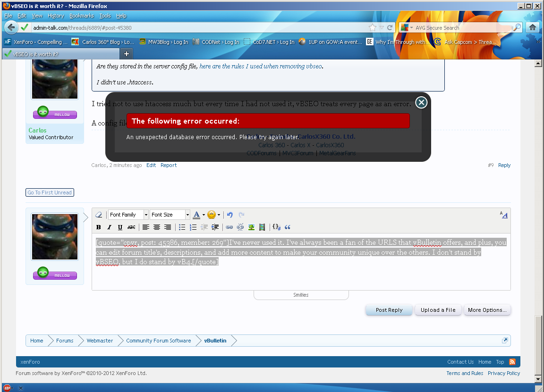This screenshot has height=392, width=544.
Task: Open a new browser tab
Action: (x=127, y=54)
